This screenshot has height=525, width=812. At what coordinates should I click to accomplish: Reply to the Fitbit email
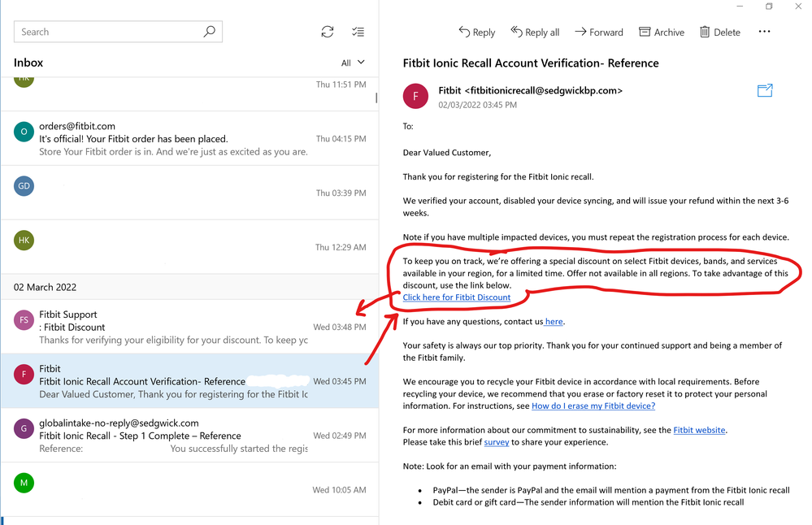coord(476,32)
